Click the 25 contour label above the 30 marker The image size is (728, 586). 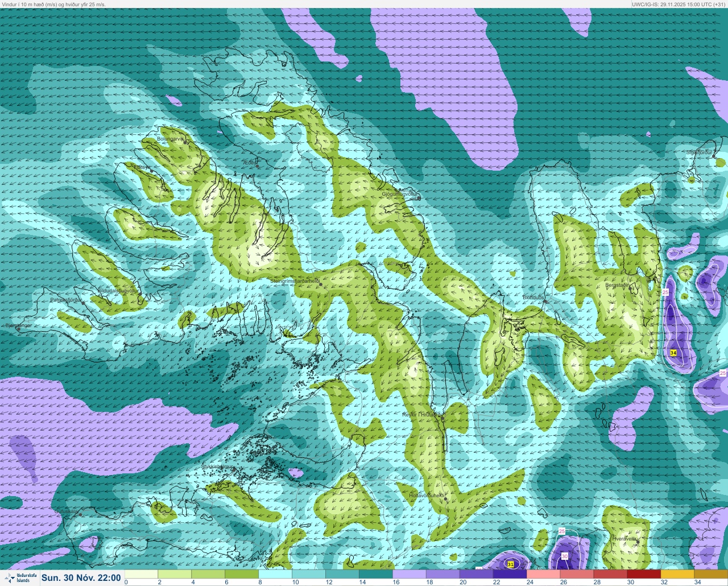tap(562, 531)
